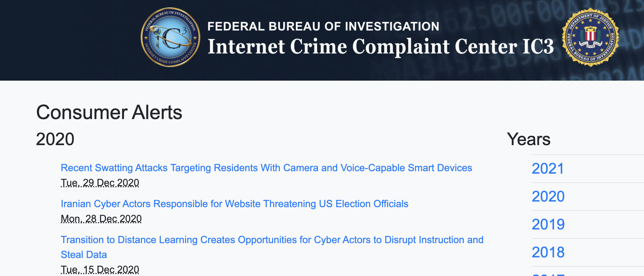Select 2020 in the Years sidebar list
Image resolution: width=644 pixels, height=276 pixels.
tap(548, 197)
